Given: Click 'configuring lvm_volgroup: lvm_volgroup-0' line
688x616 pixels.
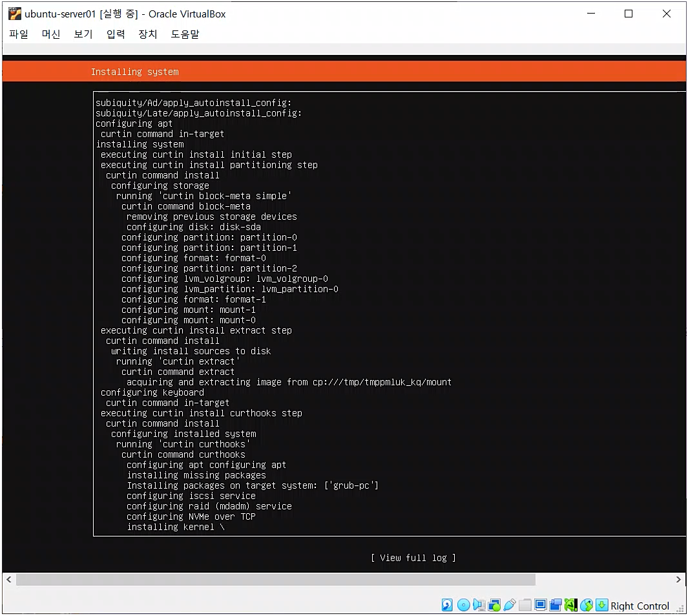Looking at the screenshot, I should (x=225, y=279).
